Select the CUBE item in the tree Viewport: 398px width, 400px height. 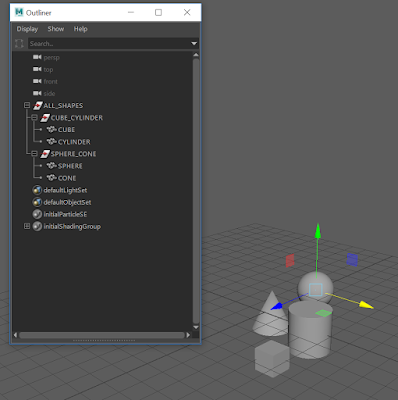tap(66, 130)
